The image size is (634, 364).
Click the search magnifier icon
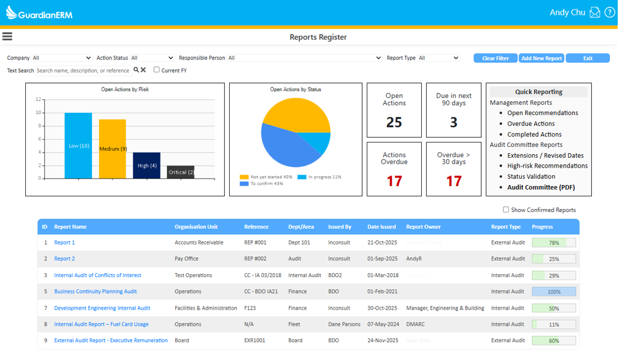[x=136, y=70]
